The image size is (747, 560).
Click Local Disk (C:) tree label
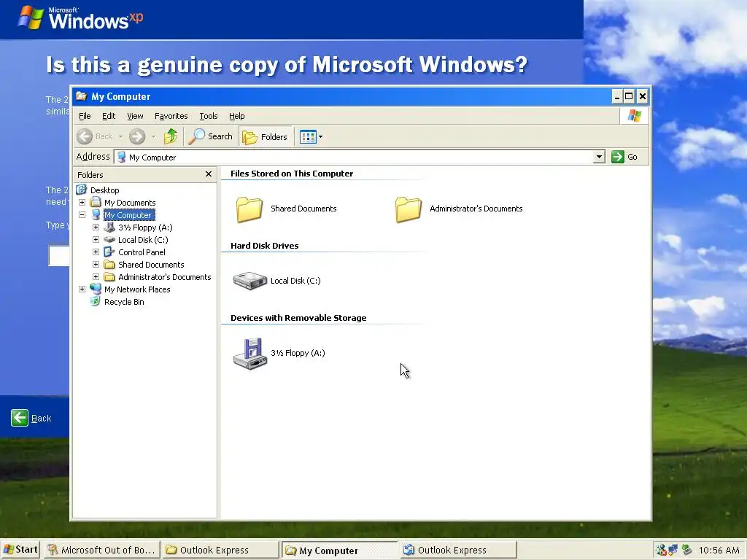click(143, 239)
